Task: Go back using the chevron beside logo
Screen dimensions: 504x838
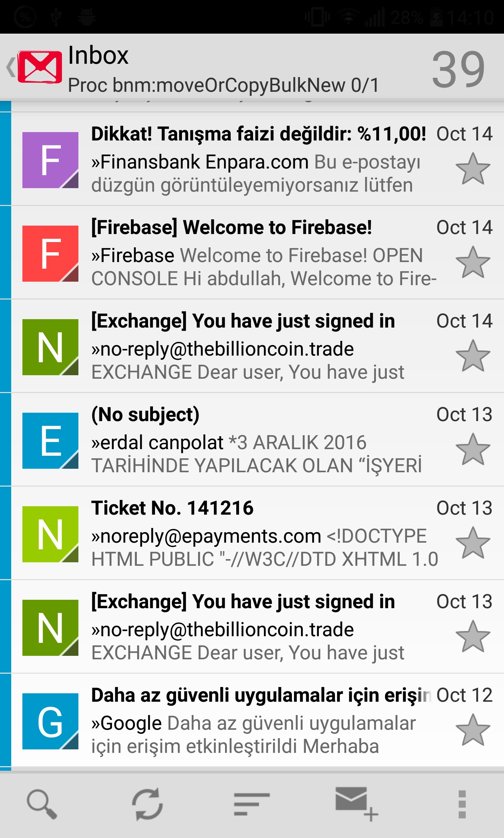Action: 10,67
